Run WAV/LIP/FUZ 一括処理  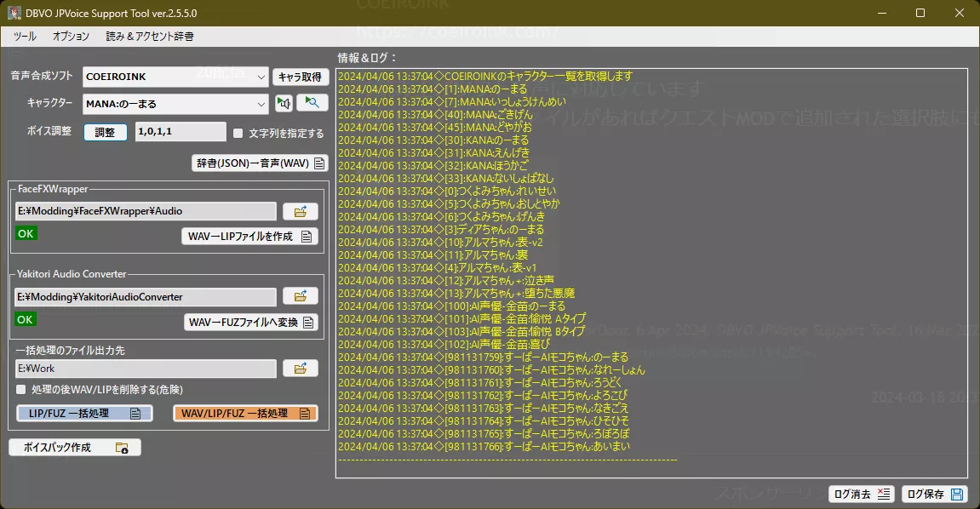click(x=245, y=414)
